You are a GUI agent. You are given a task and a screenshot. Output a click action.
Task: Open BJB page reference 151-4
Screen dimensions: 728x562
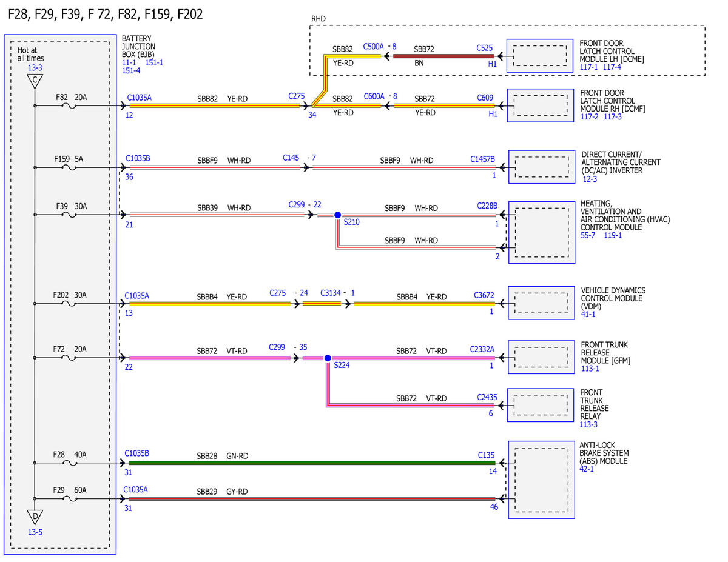tap(131, 70)
